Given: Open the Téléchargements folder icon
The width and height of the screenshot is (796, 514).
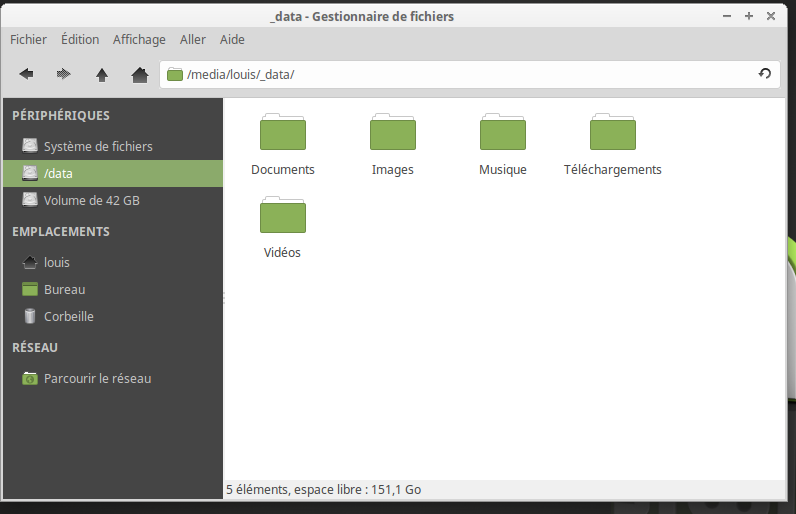Looking at the screenshot, I should coord(613,132).
